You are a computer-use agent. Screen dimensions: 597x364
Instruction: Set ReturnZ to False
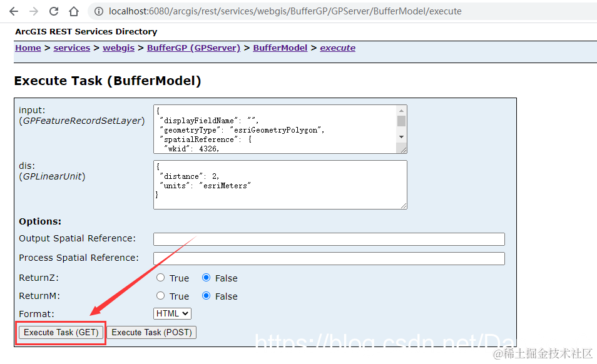tap(207, 278)
